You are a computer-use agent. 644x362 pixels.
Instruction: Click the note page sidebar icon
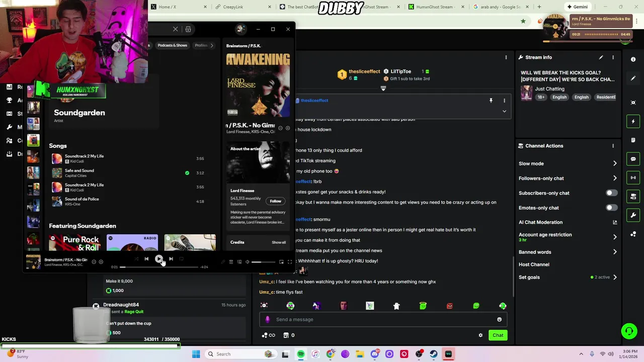click(633, 140)
